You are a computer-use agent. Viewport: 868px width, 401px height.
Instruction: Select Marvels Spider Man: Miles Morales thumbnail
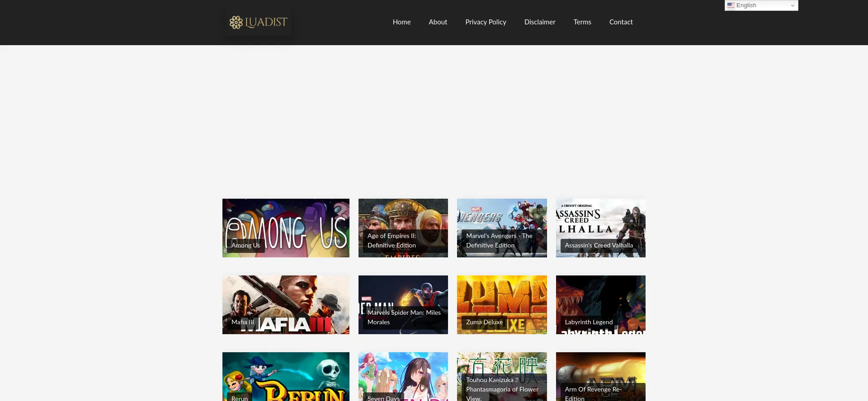tap(403, 305)
